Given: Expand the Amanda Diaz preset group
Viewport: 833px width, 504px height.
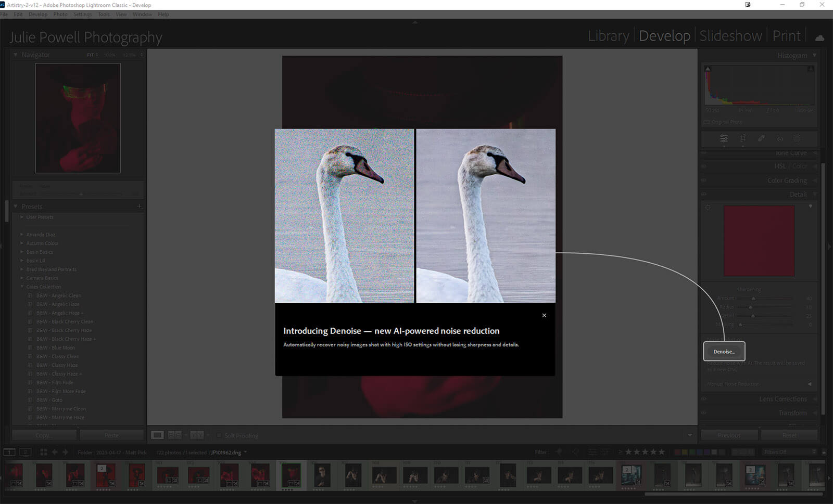Looking at the screenshot, I should coord(22,235).
